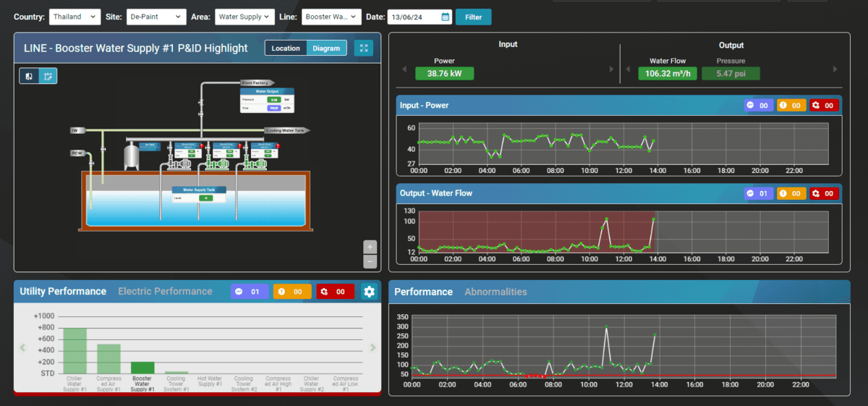Select the Pressure 5.47 psi output value
This screenshot has width=868, height=406.
731,73
